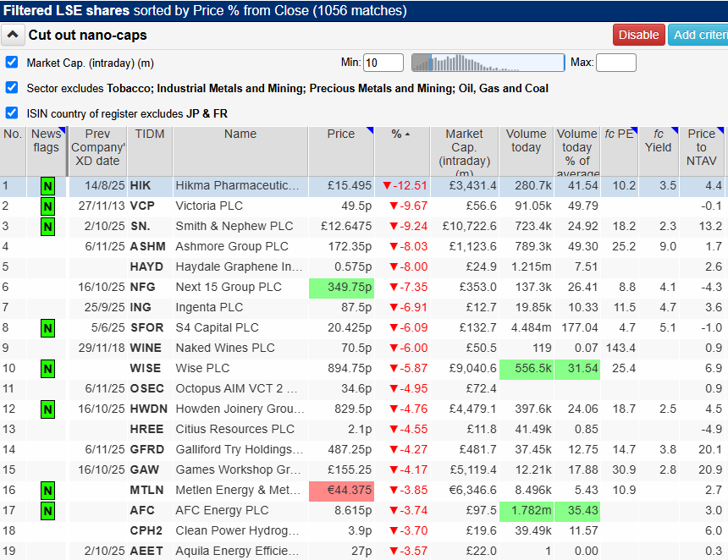This screenshot has height=560, width=728.
Task: Click the Add criteria button
Action: tap(698, 35)
